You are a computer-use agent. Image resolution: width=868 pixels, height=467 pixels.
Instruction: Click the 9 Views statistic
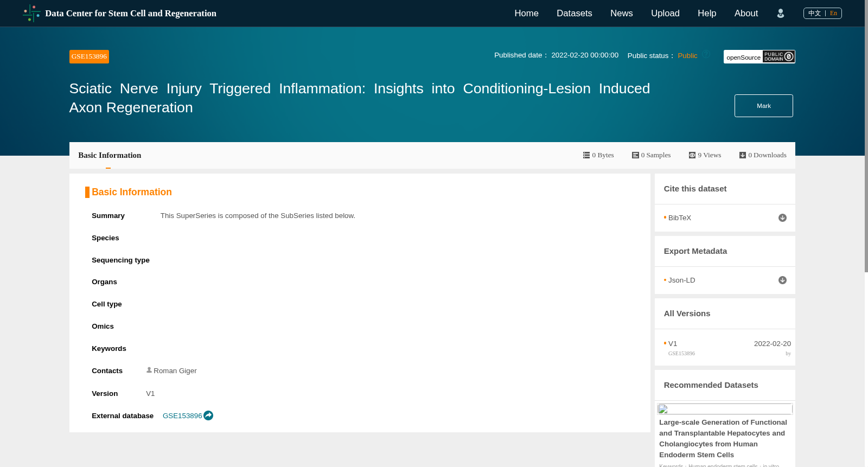(705, 155)
